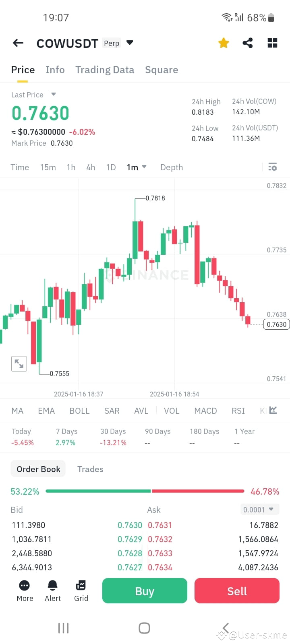Switch to the Info tab

click(x=55, y=70)
